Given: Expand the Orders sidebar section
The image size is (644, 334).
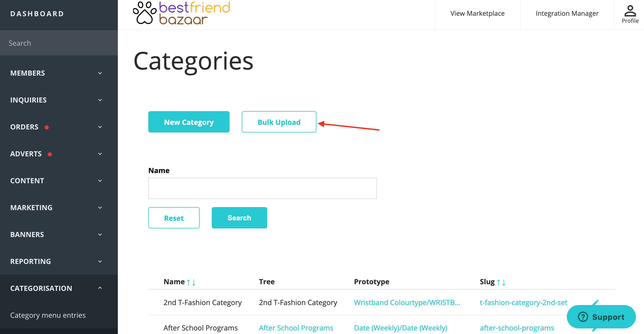Looking at the screenshot, I should 59,127.
